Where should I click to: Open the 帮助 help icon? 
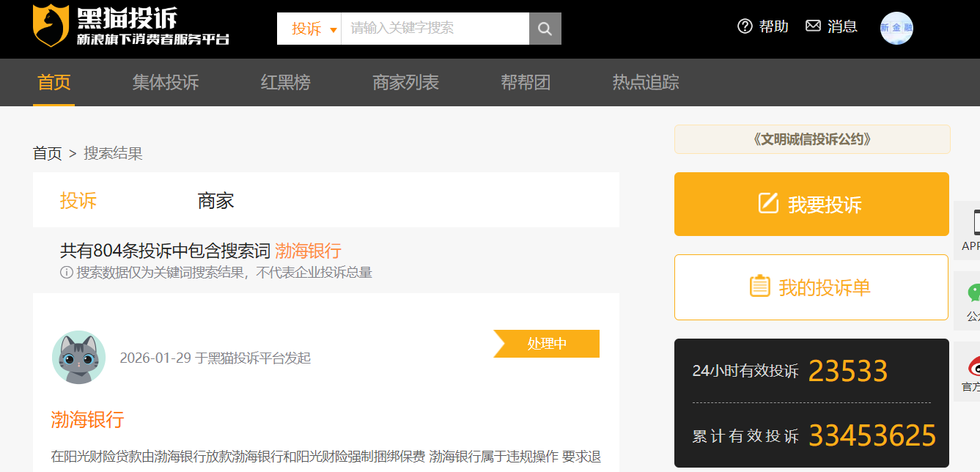(x=745, y=26)
